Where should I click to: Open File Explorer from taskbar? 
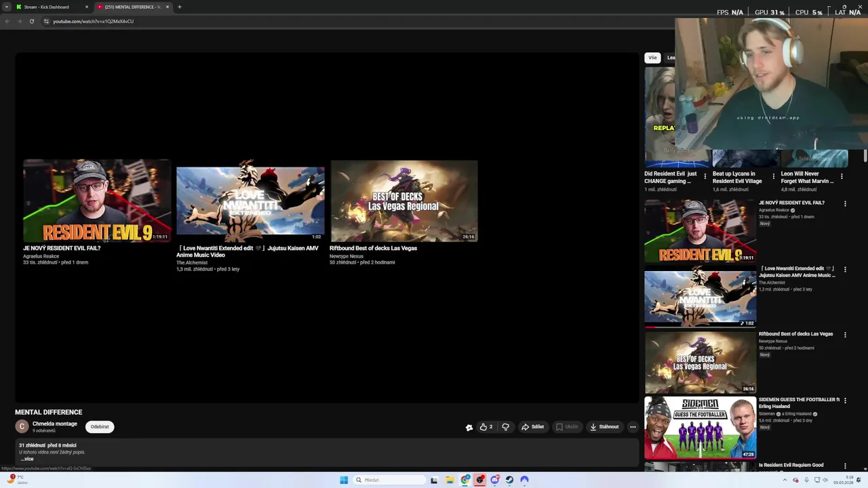tap(449, 480)
